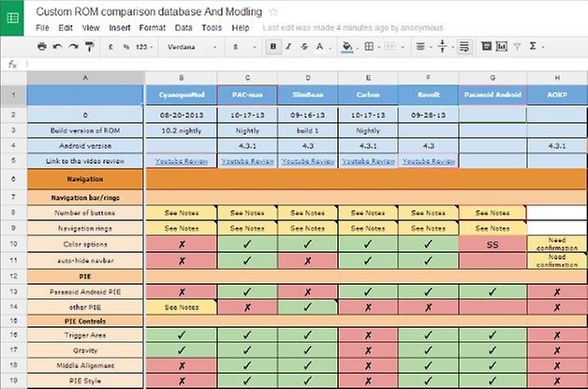Format as percent button
Screen dimensions: 588x389
pos(126,47)
